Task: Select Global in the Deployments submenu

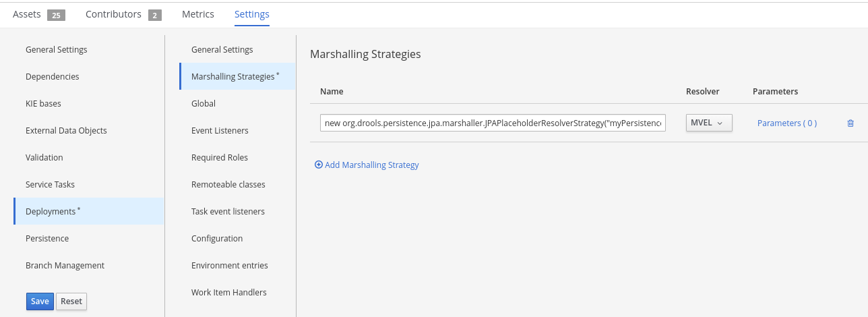Action: [204, 104]
